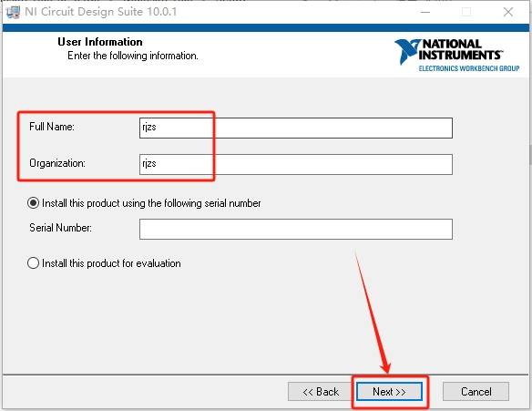Click the 'Organization:' label

57,163
